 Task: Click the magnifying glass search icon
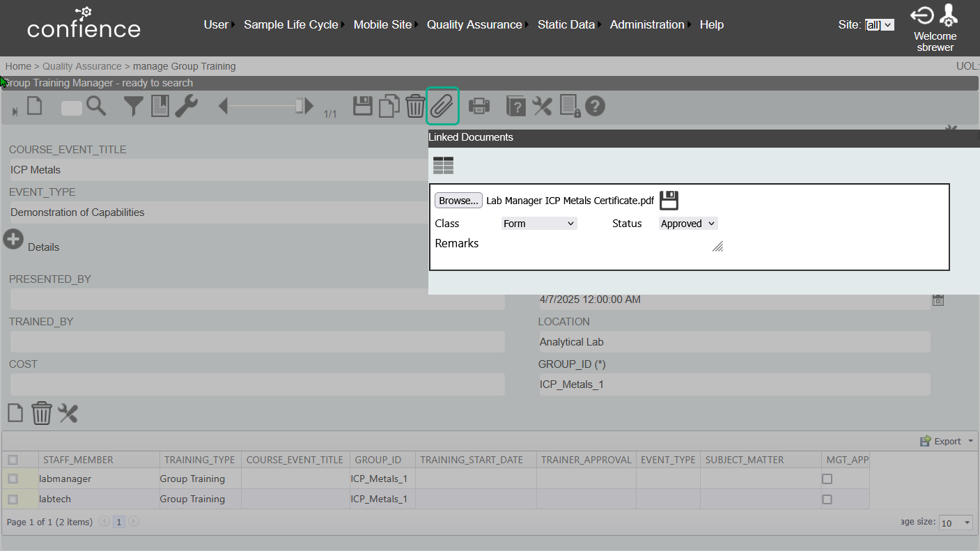pos(96,106)
